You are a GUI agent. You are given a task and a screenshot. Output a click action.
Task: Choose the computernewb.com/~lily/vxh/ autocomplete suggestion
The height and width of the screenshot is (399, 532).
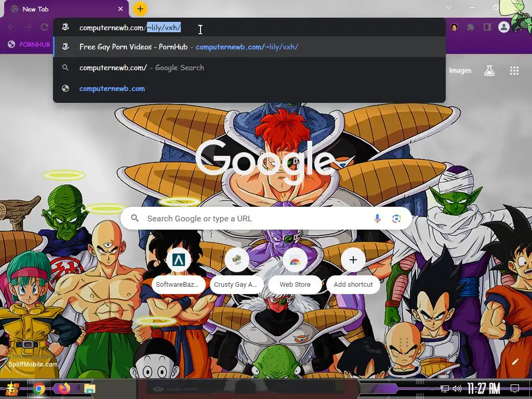coord(249,47)
